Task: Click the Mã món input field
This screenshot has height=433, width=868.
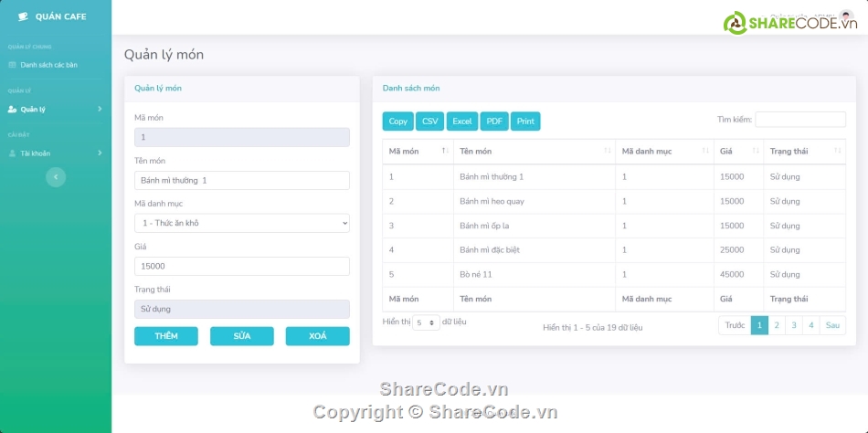Action: (242, 137)
